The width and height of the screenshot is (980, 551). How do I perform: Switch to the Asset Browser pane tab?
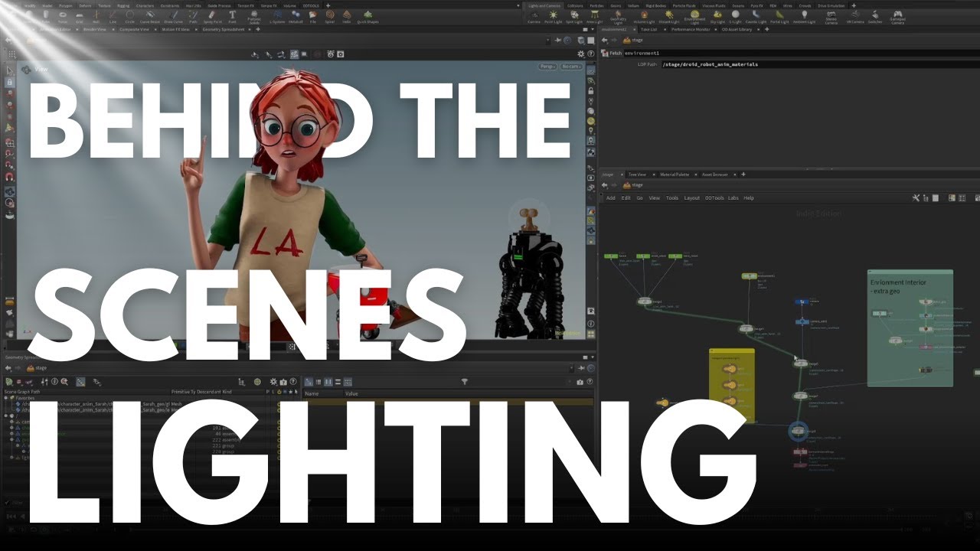[714, 174]
